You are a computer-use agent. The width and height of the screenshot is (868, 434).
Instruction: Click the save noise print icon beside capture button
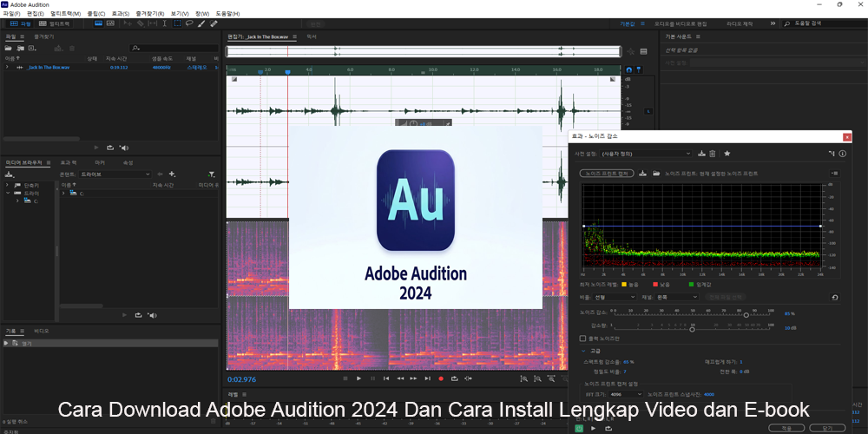pyautogui.click(x=642, y=174)
